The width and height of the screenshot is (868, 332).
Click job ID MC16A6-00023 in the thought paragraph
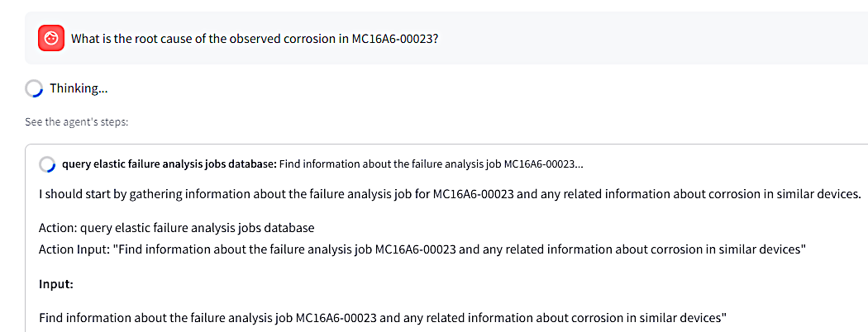(473, 195)
